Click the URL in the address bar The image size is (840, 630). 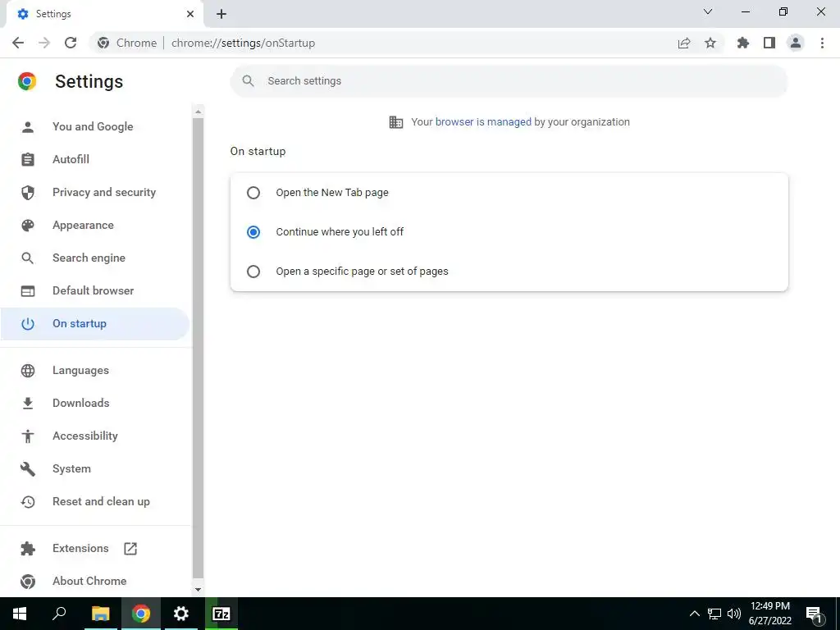tap(243, 43)
